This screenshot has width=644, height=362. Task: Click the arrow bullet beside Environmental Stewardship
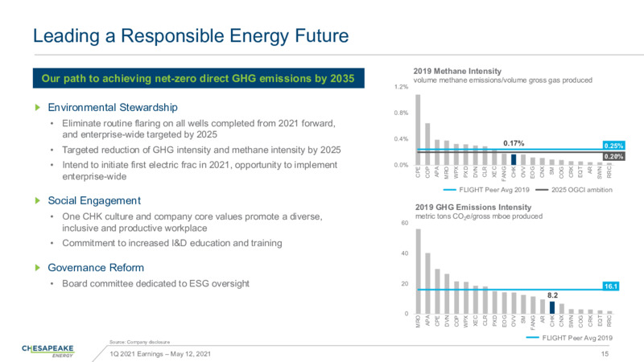[38, 108]
